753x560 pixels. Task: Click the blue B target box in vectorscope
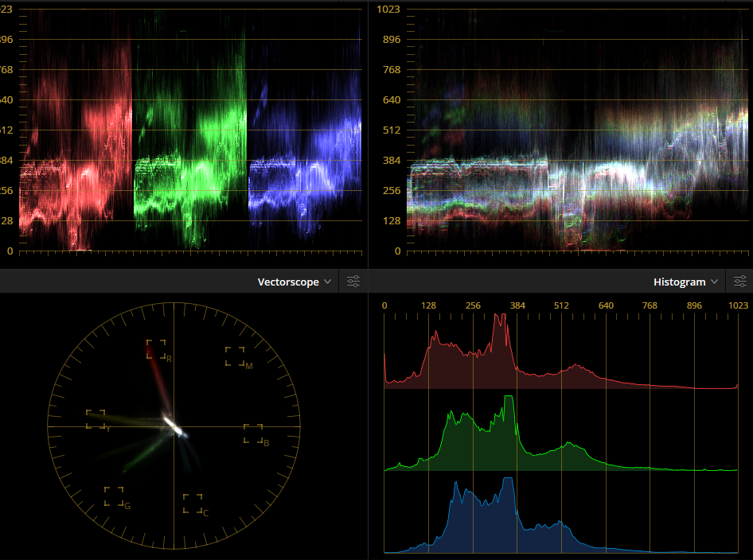[x=253, y=434]
